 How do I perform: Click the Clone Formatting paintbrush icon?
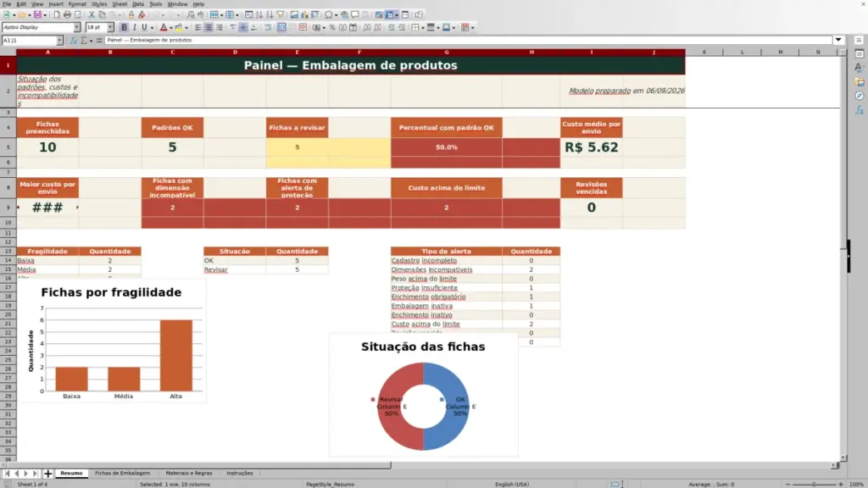131,15
